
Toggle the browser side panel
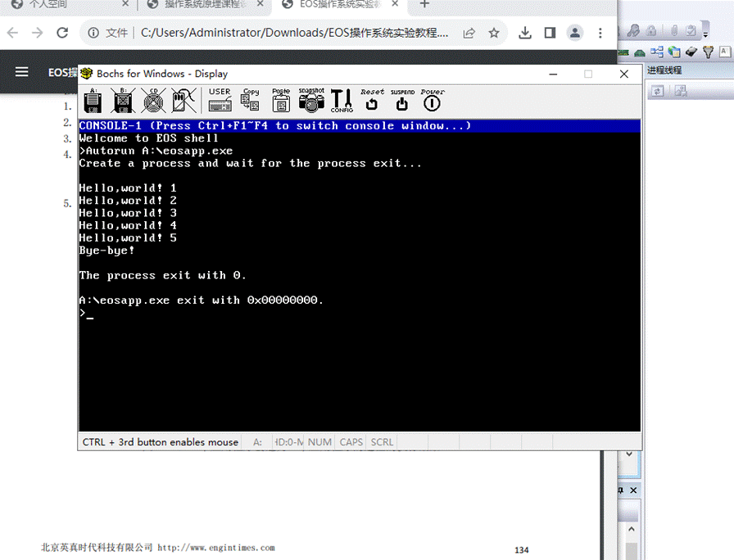550,33
